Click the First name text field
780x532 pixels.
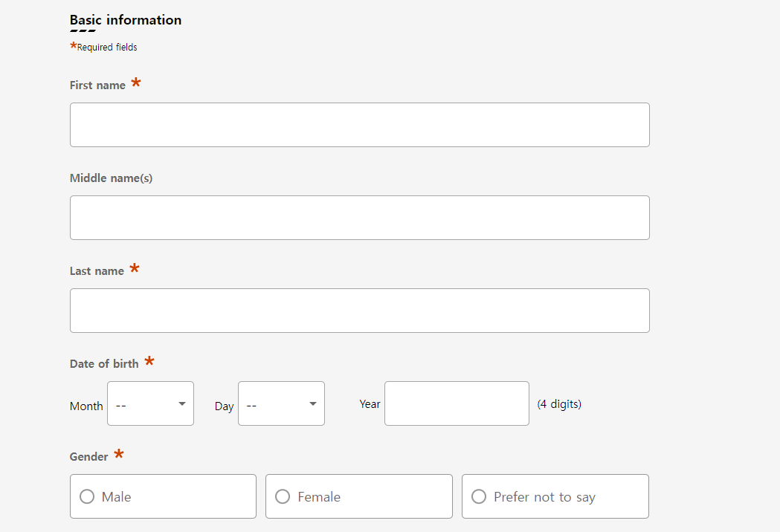pos(359,125)
